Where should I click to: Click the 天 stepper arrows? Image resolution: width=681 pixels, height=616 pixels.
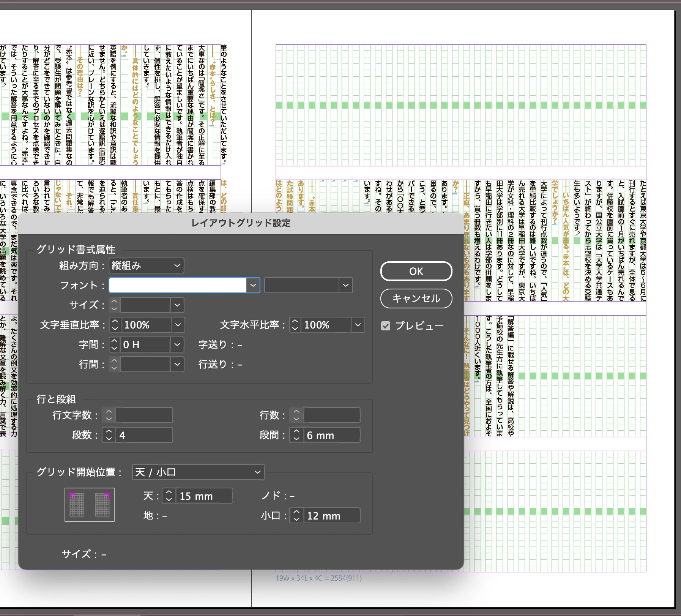pos(169,496)
